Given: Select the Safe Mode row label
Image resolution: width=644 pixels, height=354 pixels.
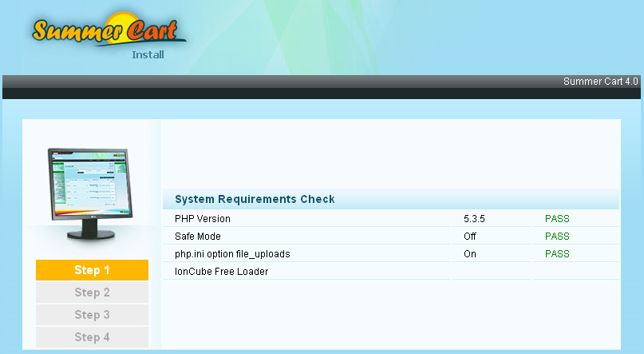Looking at the screenshot, I should pyautogui.click(x=198, y=237).
